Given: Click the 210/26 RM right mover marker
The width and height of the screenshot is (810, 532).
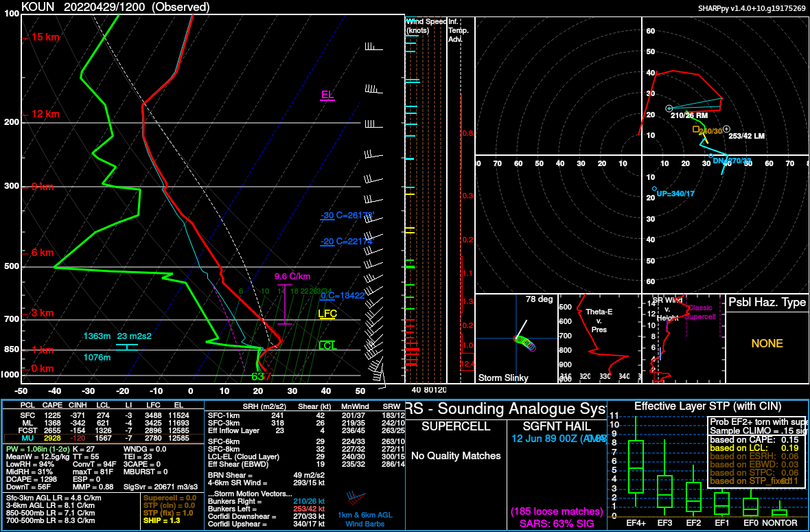Looking at the screenshot, I should point(669,108).
